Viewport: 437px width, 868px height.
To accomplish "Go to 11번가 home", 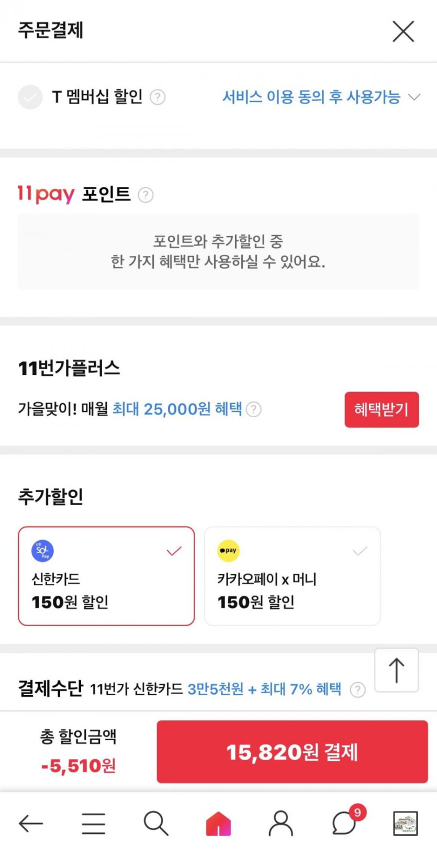I will pyautogui.click(x=219, y=824).
